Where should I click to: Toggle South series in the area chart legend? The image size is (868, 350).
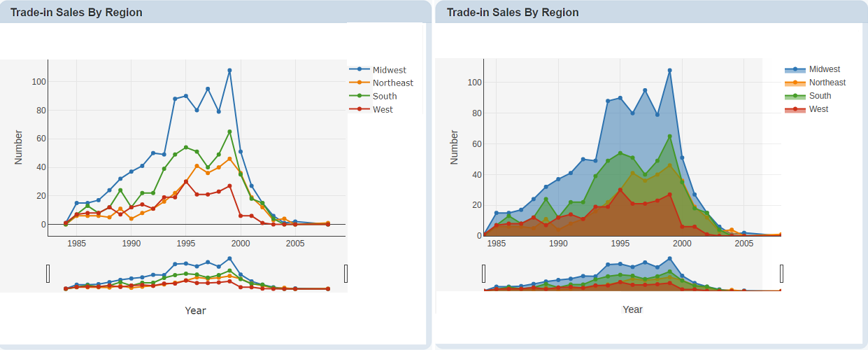(x=820, y=96)
